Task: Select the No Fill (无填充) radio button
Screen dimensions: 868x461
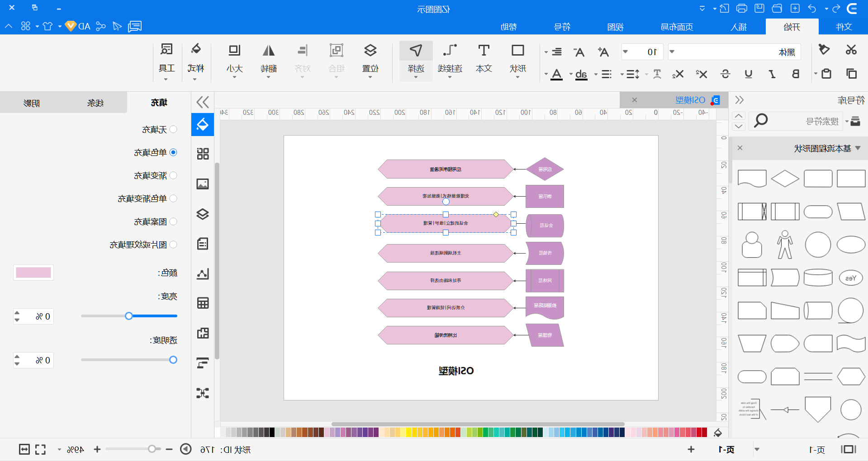Action: (x=173, y=130)
